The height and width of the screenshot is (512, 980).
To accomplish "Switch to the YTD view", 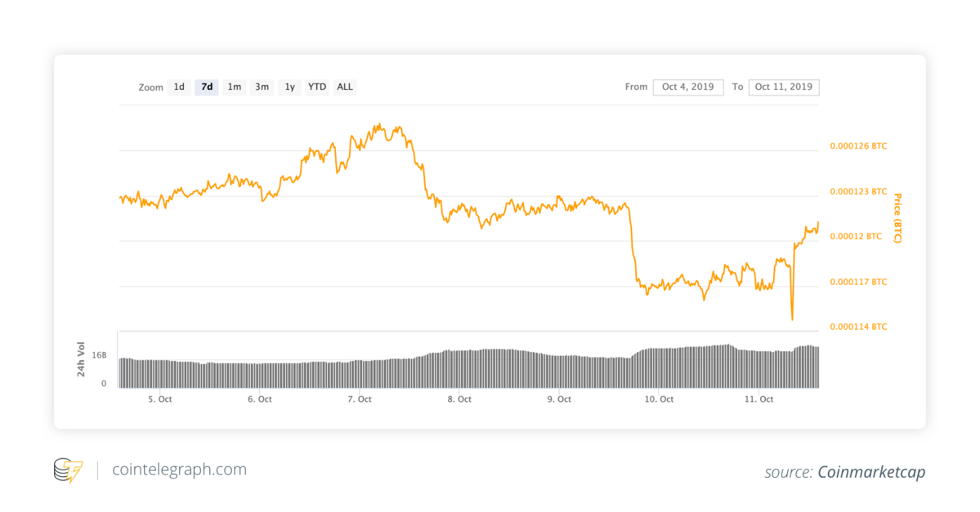I will click(316, 87).
